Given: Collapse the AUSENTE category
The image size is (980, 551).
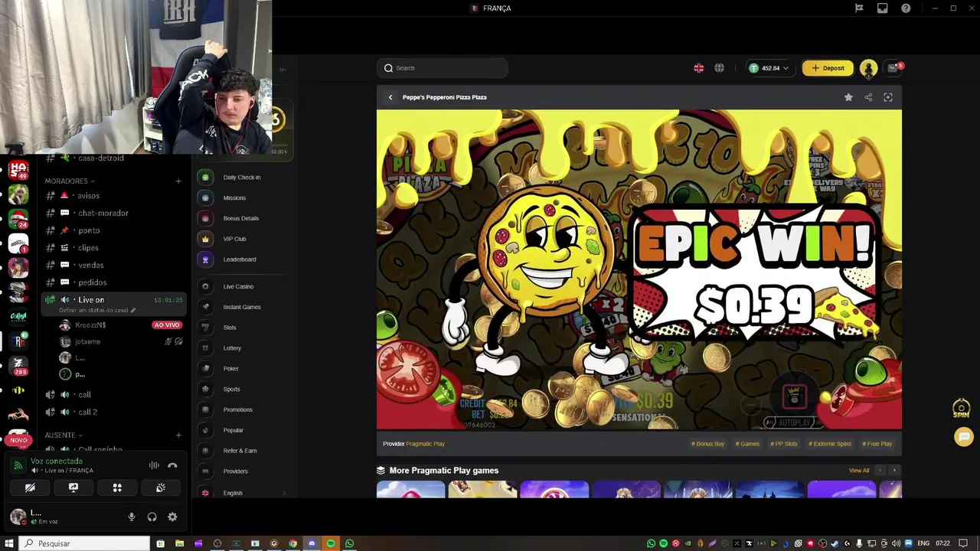Looking at the screenshot, I should pyautogui.click(x=64, y=435).
